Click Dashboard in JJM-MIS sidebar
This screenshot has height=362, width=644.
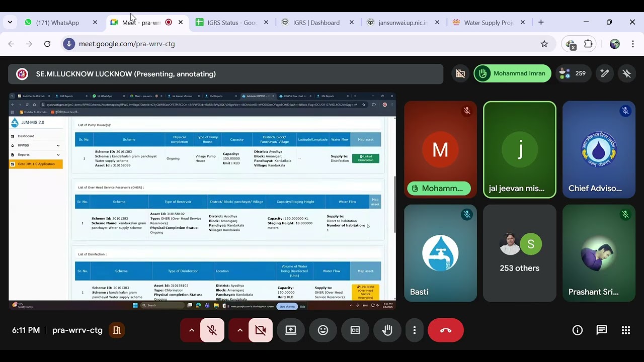point(26,136)
